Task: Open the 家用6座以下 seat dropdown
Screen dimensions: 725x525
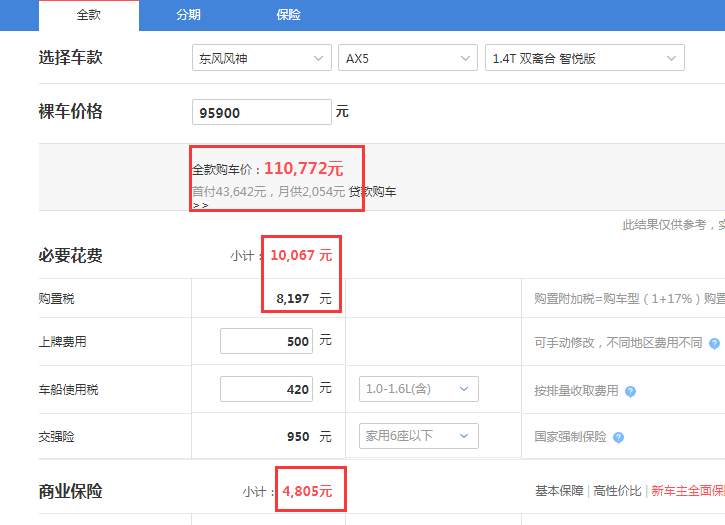Action: tap(419, 436)
